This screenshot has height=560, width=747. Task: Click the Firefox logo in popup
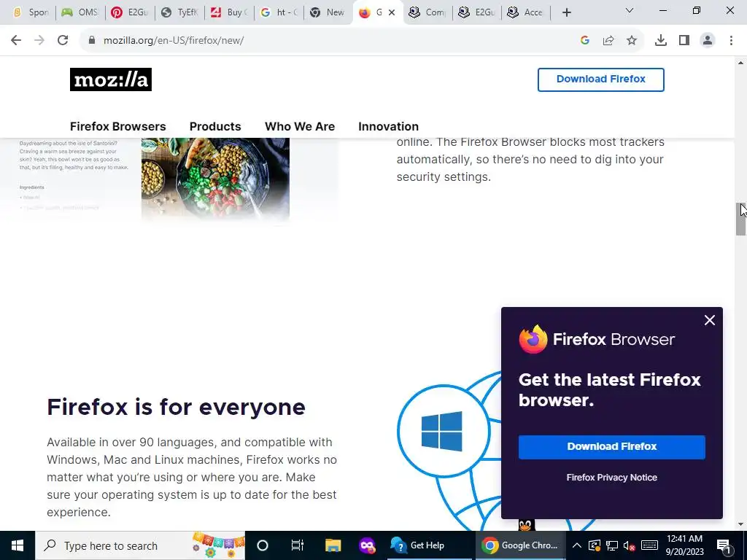point(533,340)
